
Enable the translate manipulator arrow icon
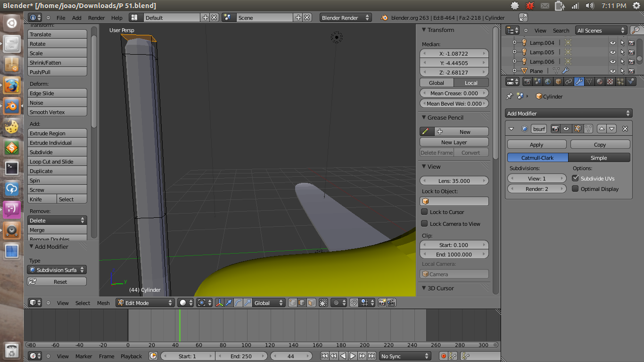(229, 303)
